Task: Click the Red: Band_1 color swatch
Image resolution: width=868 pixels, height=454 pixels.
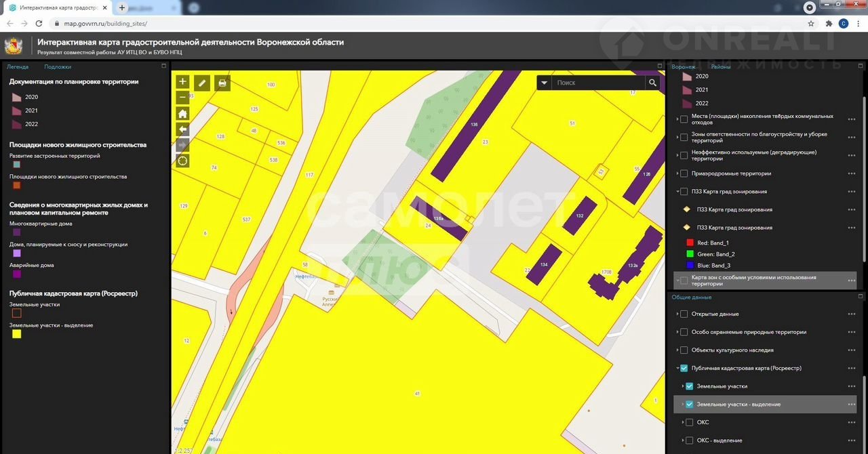Action: tap(690, 243)
